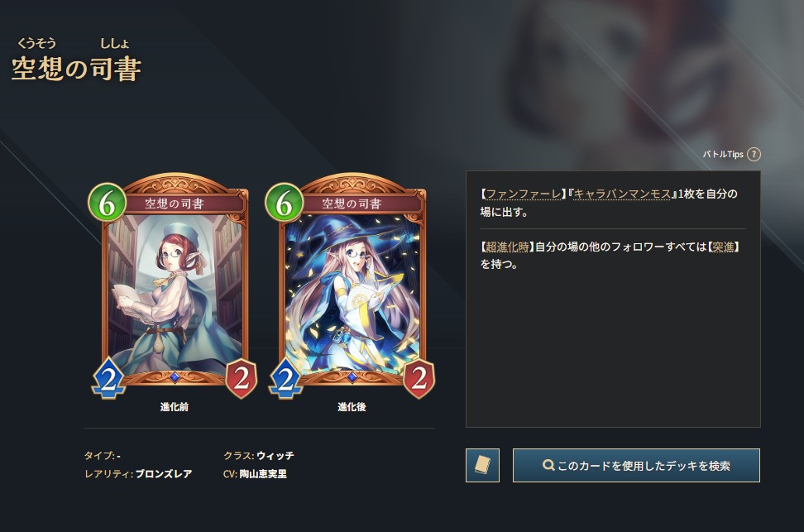Screen dimensions: 804x532
Task: Click the CV name 陶山恵実里
Action: 263,474
